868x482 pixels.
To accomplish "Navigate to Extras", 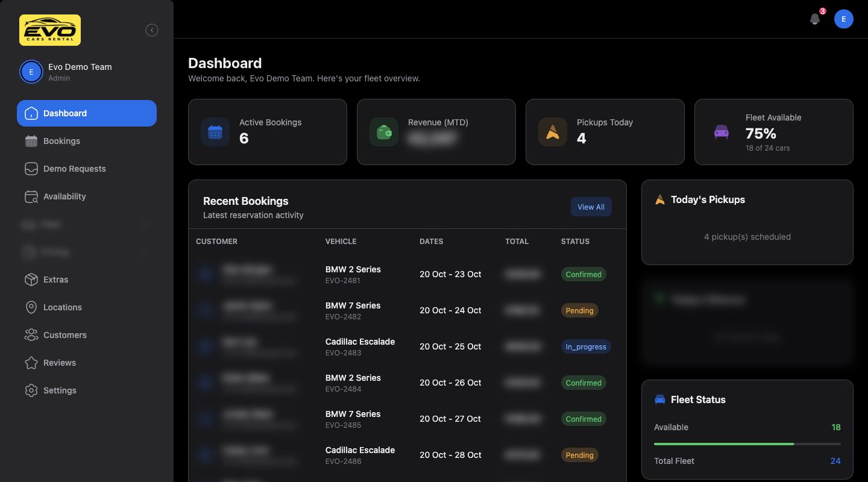I will (87, 280).
